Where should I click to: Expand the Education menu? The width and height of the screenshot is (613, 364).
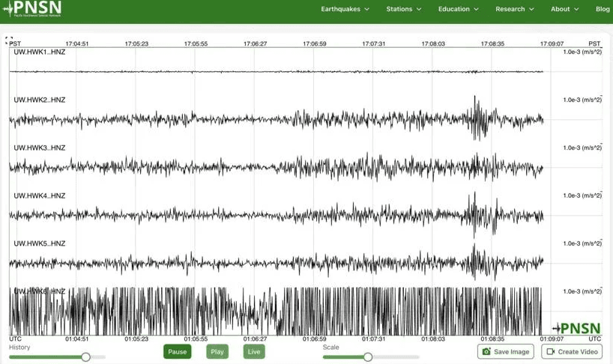tap(459, 10)
